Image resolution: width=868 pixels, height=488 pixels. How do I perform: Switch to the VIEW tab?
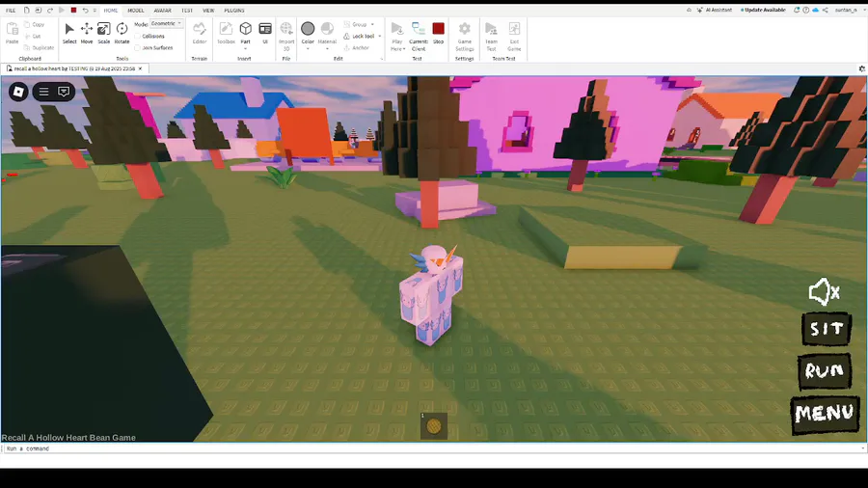(x=208, y=10)
